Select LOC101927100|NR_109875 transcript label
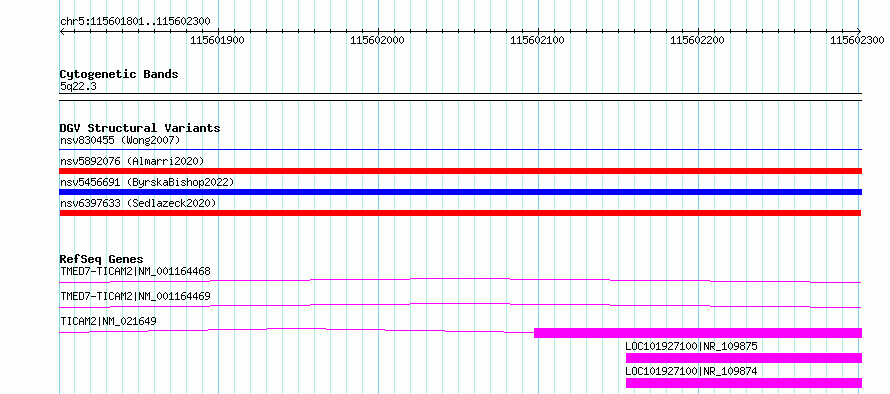The width and height of the screenshot is (890, 394). (691, 346)
